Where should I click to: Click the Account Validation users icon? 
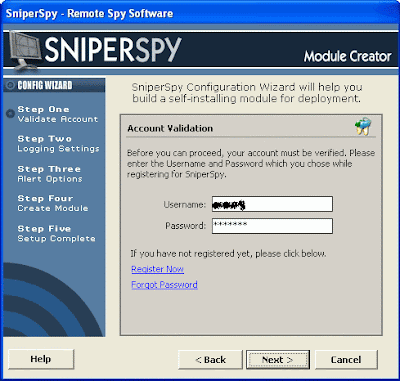pos(363,126)
